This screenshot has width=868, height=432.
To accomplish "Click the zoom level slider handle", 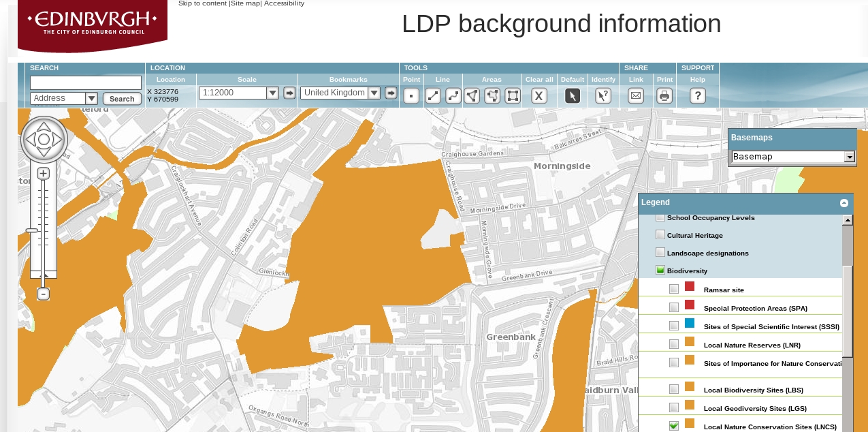I will 32,231.
